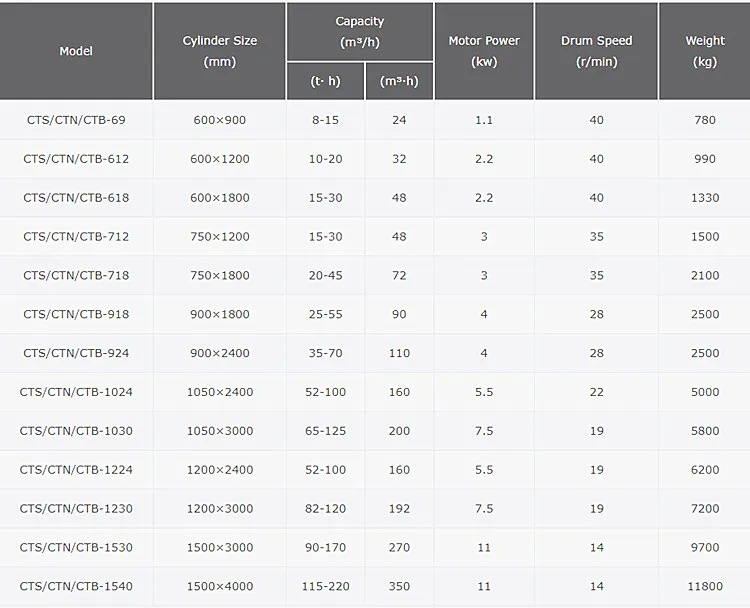This screenshot has width=750, height=608.
Task: Click the Motor Power (kw) header
Action: tap(484, 51)
